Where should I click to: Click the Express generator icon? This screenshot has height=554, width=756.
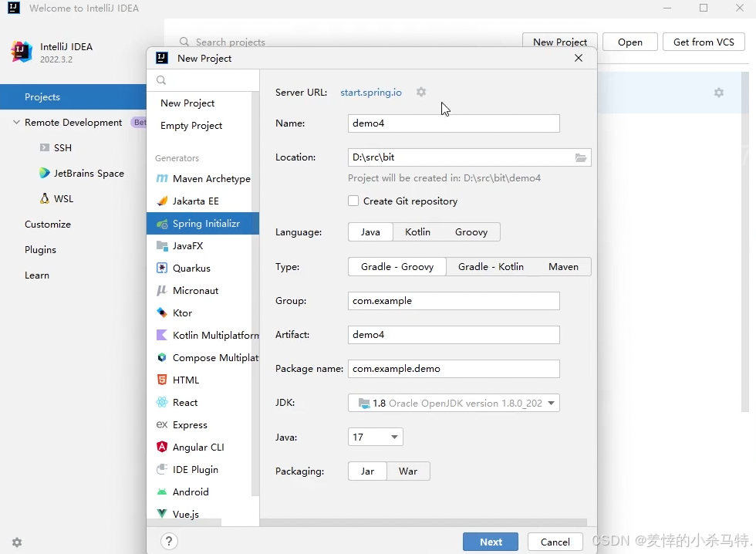pos(162,425)
